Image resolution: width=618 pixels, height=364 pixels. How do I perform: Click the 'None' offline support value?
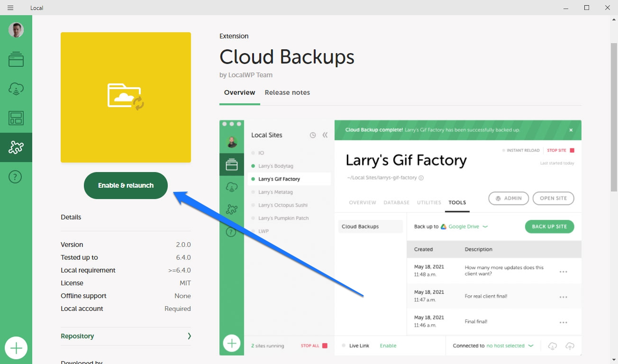(182, 296)
